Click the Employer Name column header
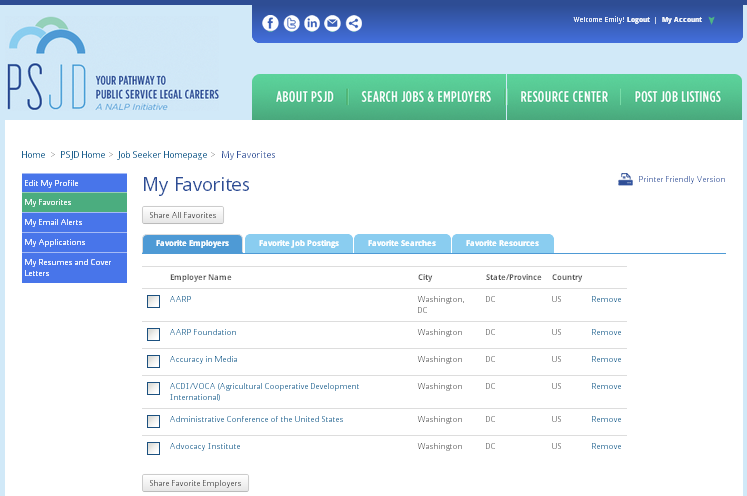The image size is (747, 496). tap(201, 277)
